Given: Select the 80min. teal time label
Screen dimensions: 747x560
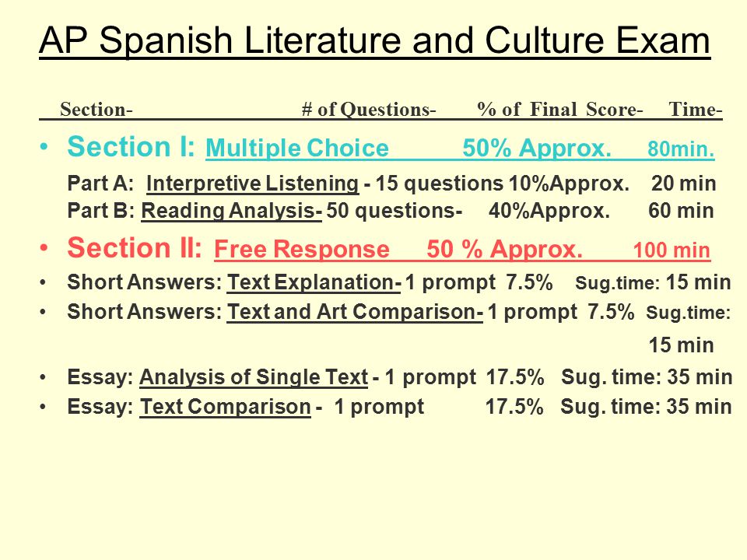Looking at the screenshot, I should tap(681, 149).
